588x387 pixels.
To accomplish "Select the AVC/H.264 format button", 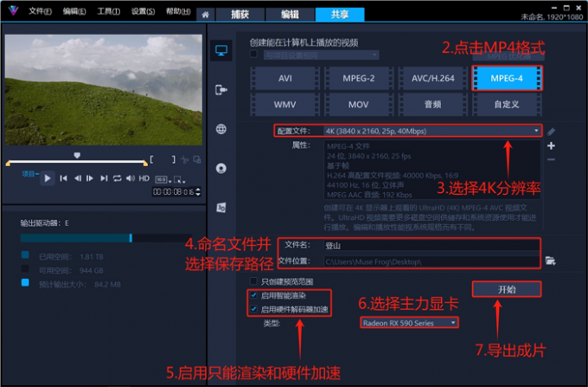I will tap(432, 78).
